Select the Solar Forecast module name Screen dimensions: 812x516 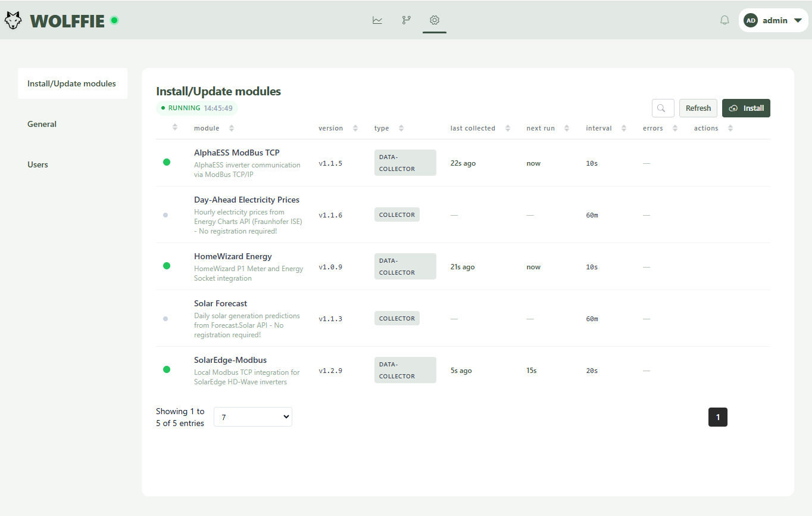[x=220, y=303]
